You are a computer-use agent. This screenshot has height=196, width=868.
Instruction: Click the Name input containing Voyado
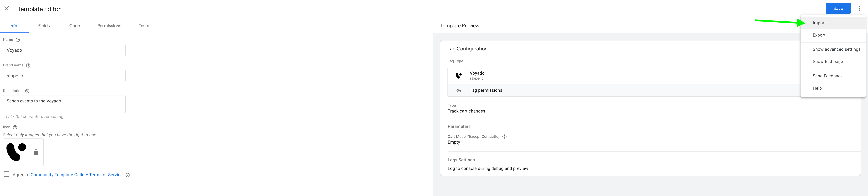tap(64, 50)
